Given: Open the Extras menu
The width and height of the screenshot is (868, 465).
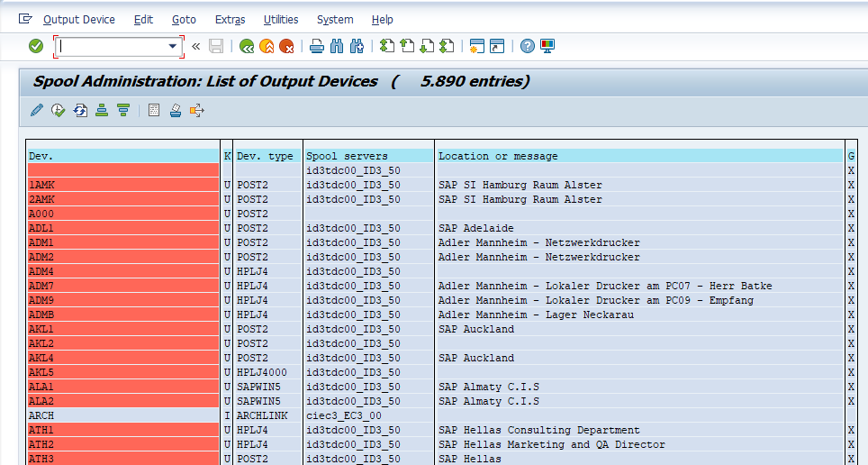Looking at the screenshot, I should 230,19.
